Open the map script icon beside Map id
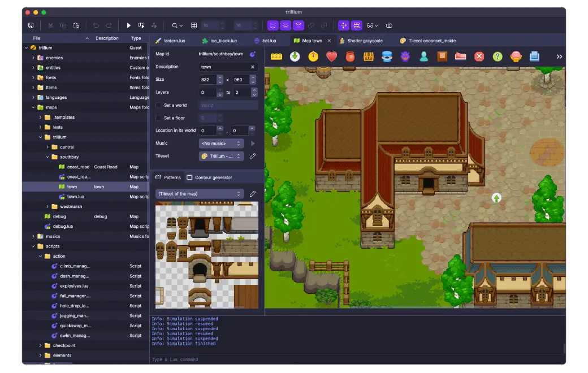The height and width of the screenshot is (373, 588). point(253,54)
